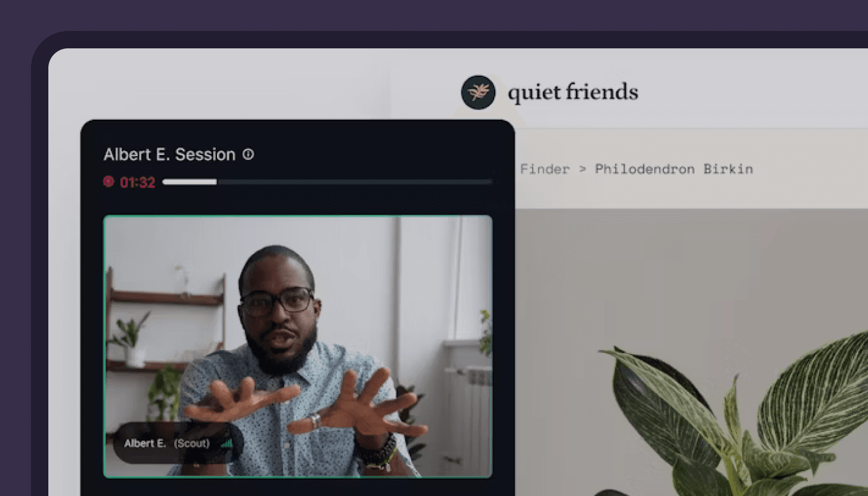Seek to the end of the filled progress bar
The width and height of the screenshot is (868, 496).
pos(216,182)
